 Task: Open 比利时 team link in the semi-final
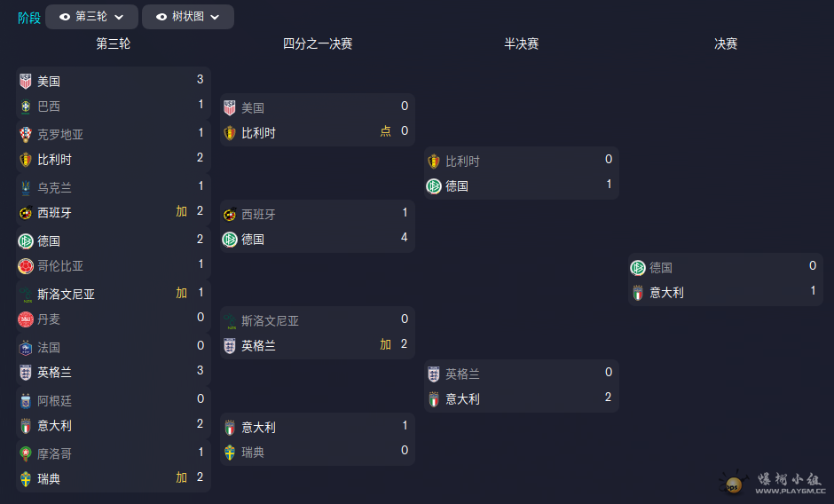tap(463, 161)
